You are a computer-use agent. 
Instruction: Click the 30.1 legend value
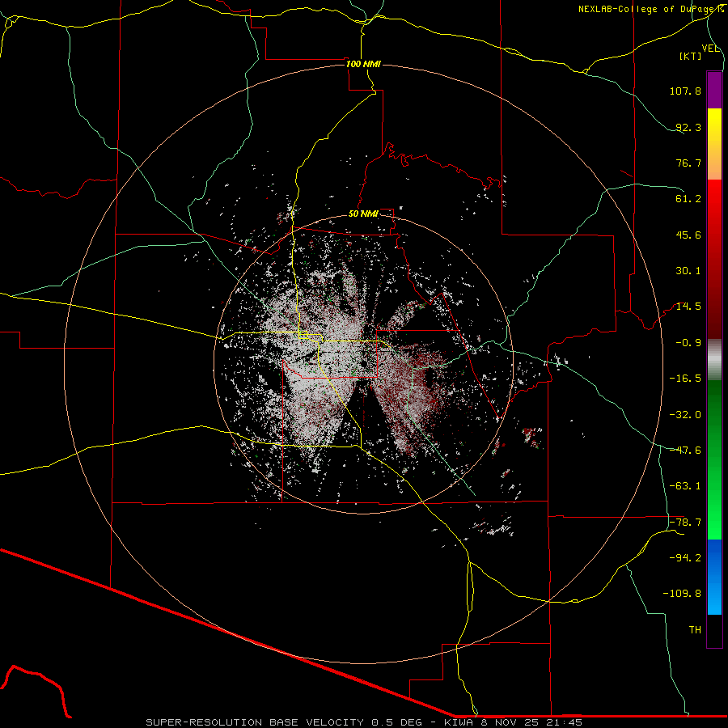click(x=688, y=271)
